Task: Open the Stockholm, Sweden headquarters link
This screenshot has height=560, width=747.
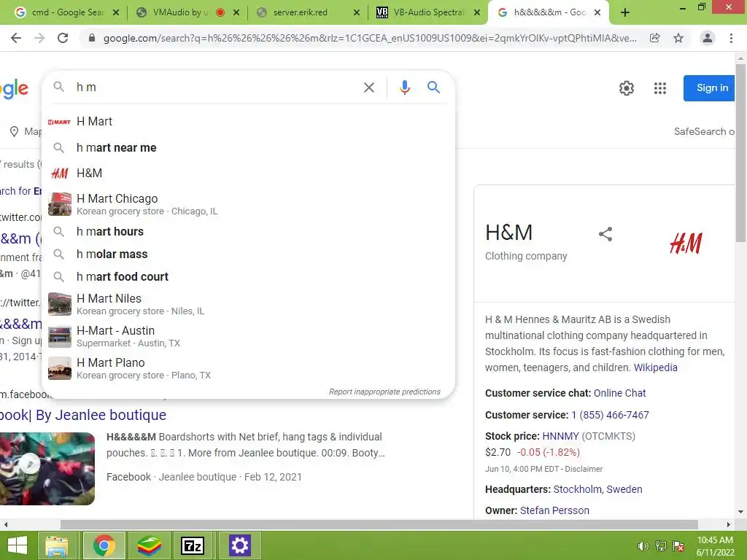Action: [x=597, y=489]
